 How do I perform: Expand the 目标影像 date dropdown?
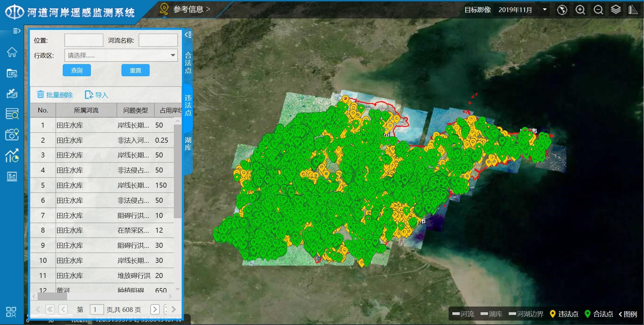[x=544, y=10]
